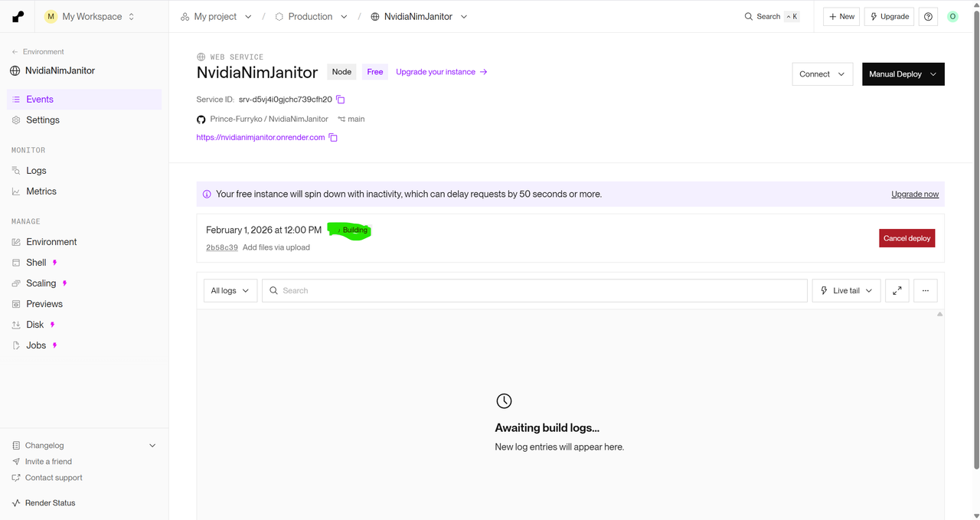
Task: Open the Jobs page
Action: point(84,345)
